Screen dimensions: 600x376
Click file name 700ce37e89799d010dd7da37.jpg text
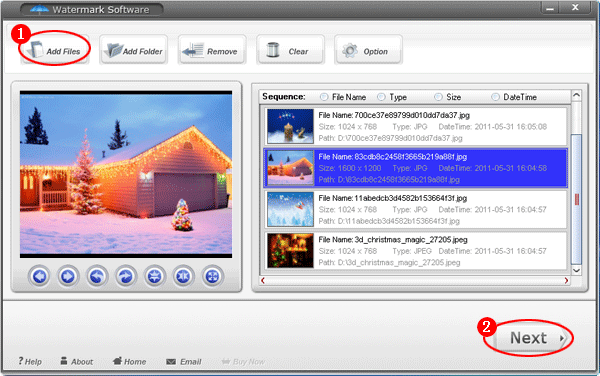pyautogui.click(x=412, y=115)
